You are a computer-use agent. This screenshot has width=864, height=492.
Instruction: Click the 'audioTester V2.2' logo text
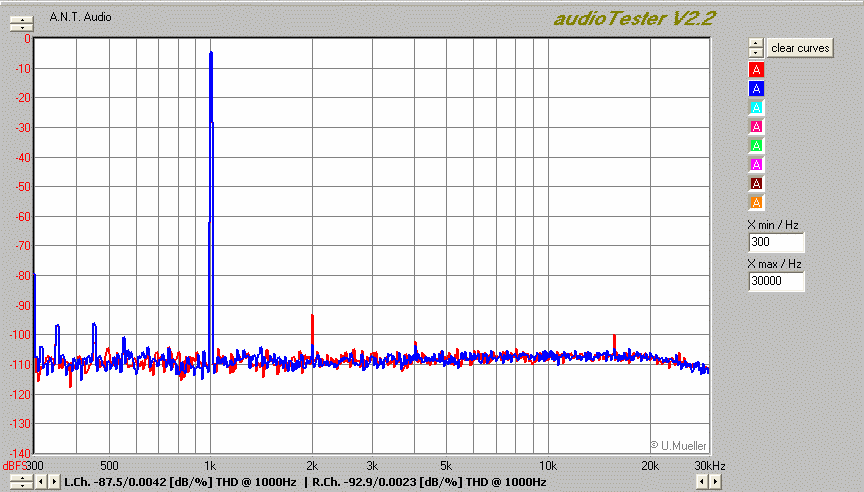(634, 19)
